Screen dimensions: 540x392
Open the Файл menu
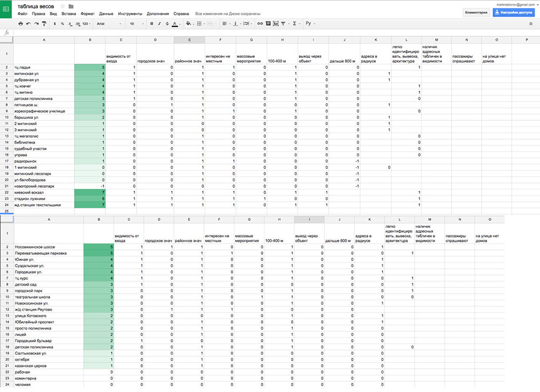point(22,13)
